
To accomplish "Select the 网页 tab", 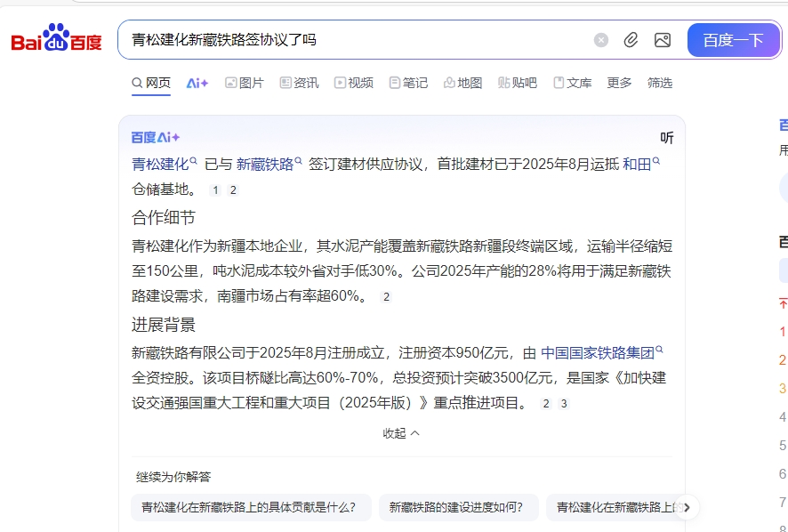I will point(151,83).
